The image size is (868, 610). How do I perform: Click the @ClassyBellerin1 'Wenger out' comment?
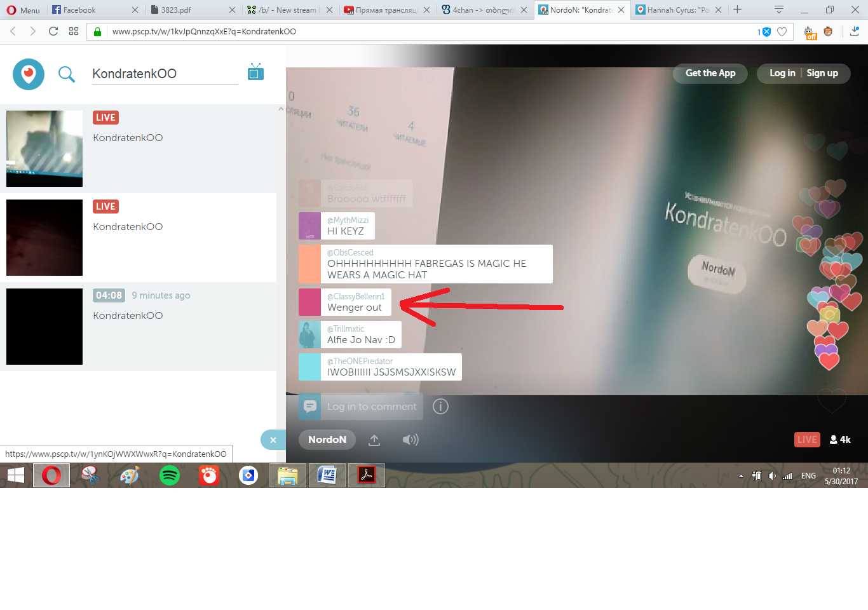(345, 302)
